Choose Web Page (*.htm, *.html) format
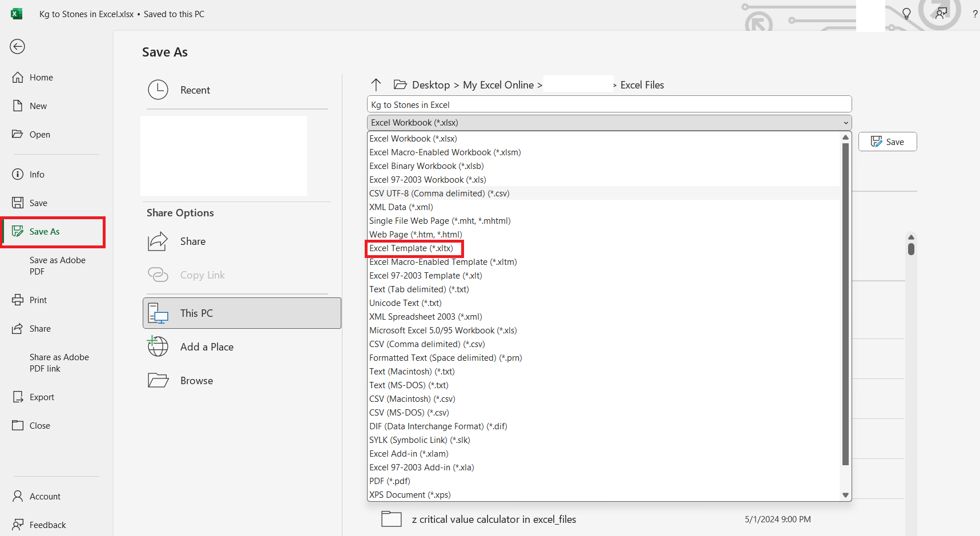 (604, 235)
